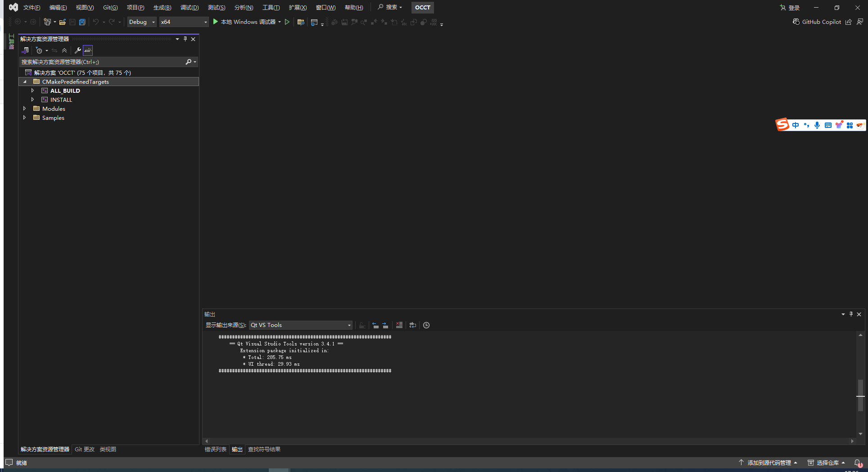Click the Save All toolbar icon

point(82,22)
